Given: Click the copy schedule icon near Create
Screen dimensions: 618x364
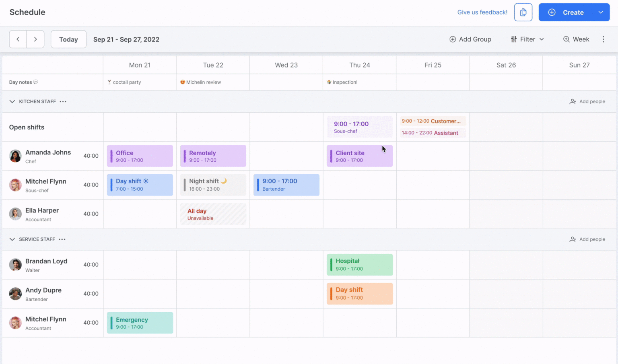Looking at the screenshot, I should [x=523, y=12].
